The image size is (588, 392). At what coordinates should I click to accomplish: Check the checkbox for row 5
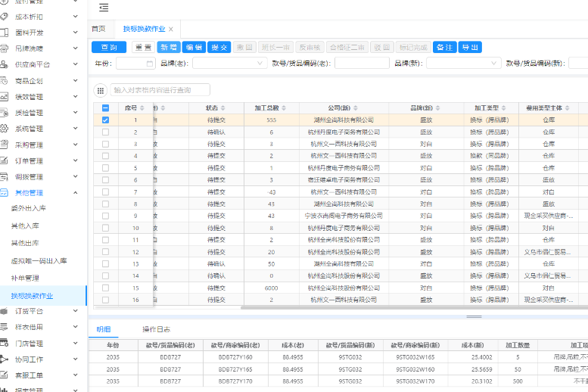point(105,168)
